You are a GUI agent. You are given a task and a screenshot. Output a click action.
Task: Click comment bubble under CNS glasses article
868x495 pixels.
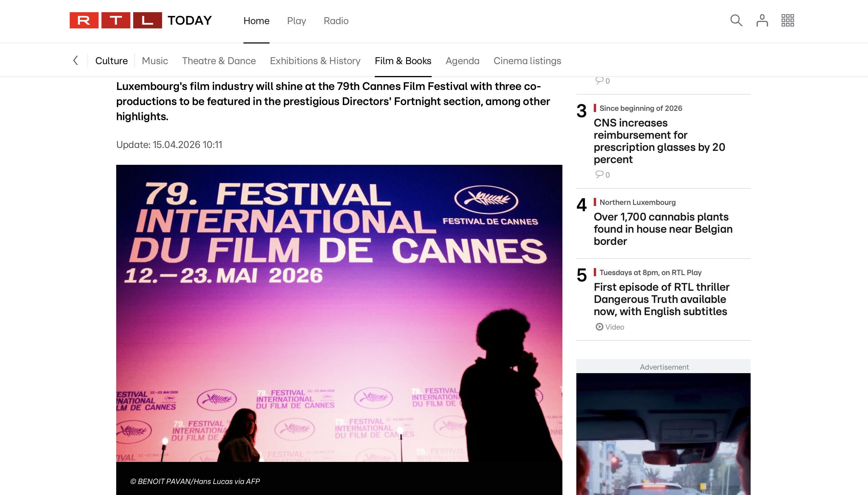(599, 174)
